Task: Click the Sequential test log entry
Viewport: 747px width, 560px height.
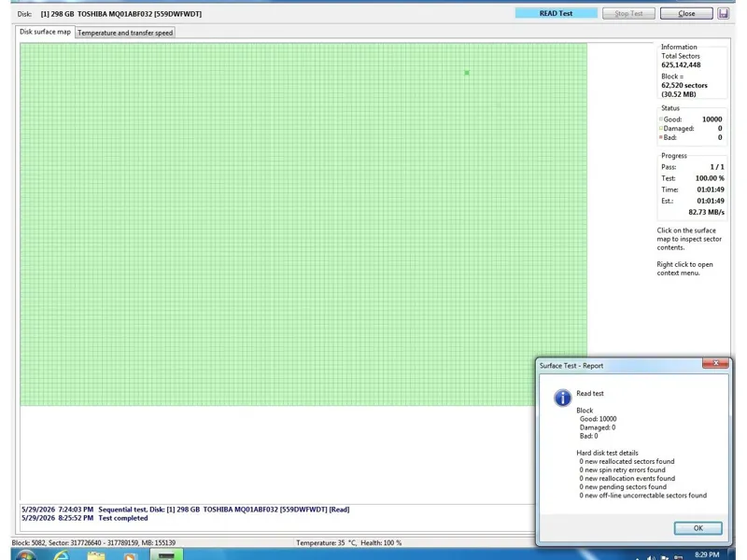Action: coord(185,510)
